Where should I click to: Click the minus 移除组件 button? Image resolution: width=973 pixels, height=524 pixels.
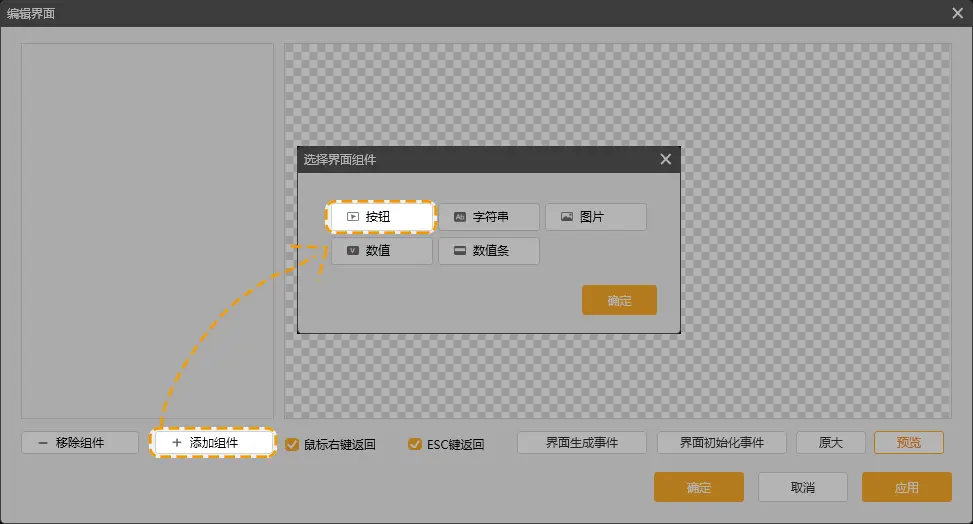[79, 442]
